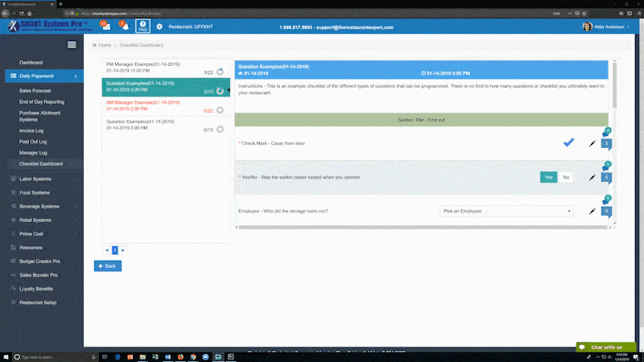Viewport: 644px width, 362px height.
Task: Expand Labor Systems menu
Action: click(x=44, y=179)
